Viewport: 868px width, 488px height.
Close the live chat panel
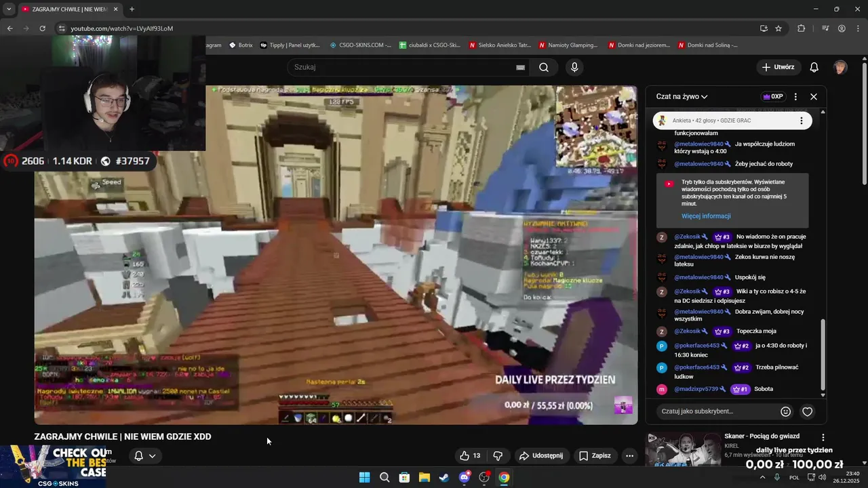[814, 96]
